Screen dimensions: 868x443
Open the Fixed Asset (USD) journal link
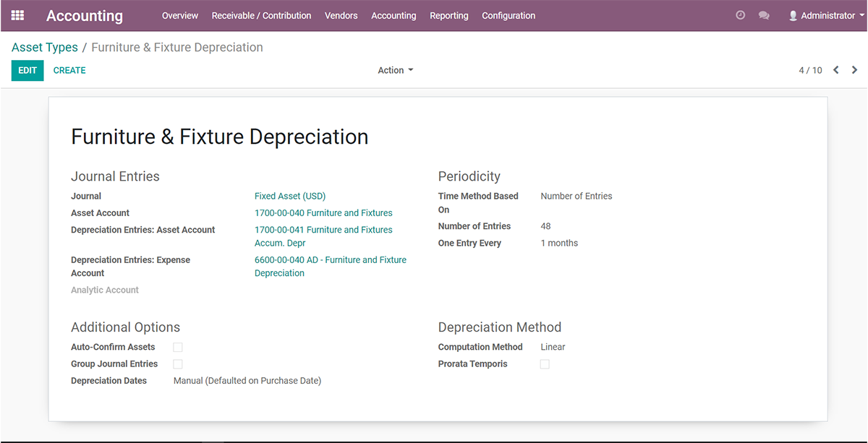tap(290, 196)
